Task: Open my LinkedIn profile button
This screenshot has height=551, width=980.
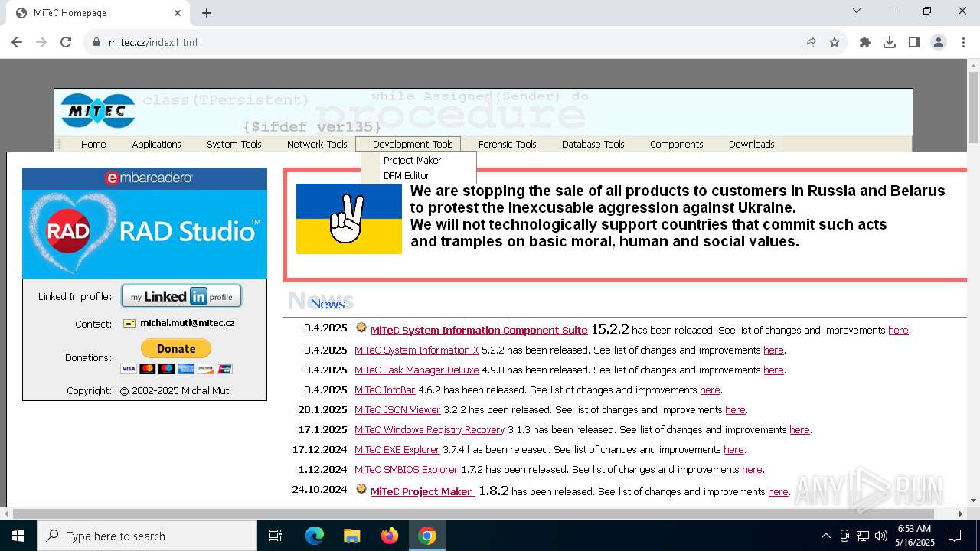Action: (x=181, y=296)
